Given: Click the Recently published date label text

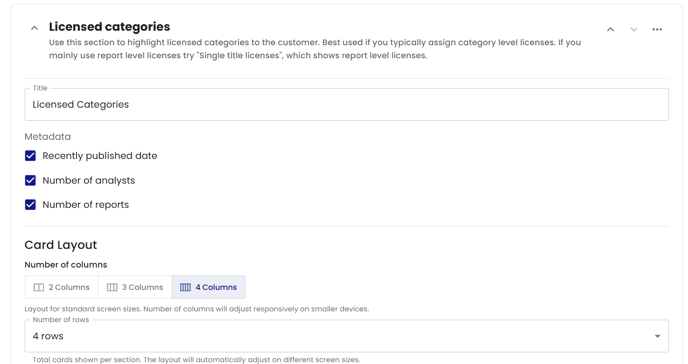Looking at the screenshot, I should pyautogui.click(x=100, y=156).
